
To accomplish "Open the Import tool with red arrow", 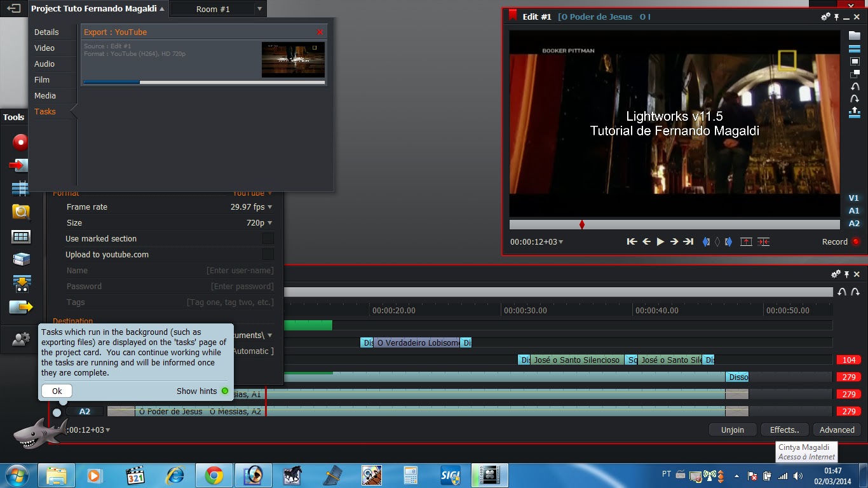I will click(x=19, y=165).
